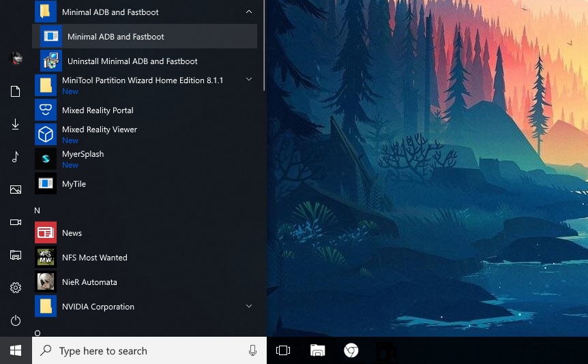
Task: Open File Explorer from the Start sidebar
Action: point(16,255)
